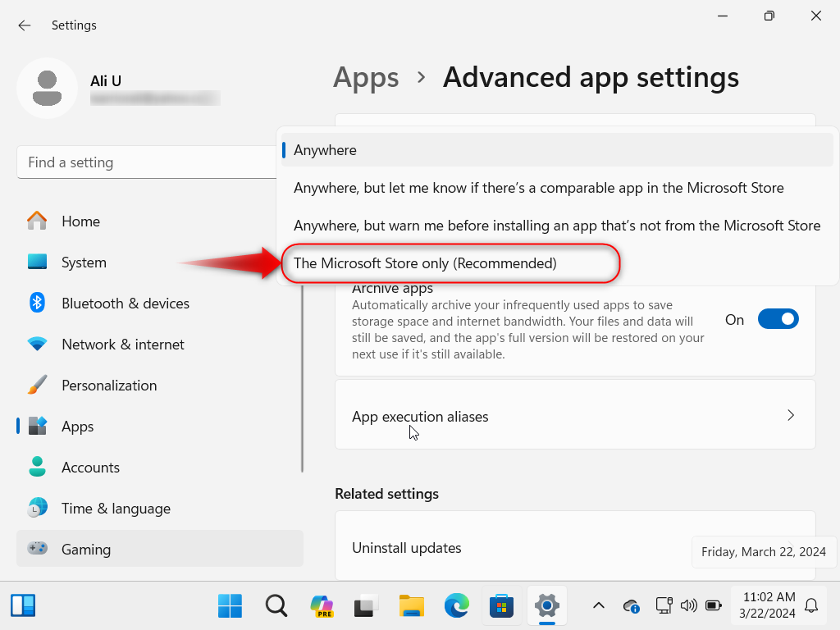This screenshot has width=840, height=630.
Task: Show hidden tray icons chevron
Action: coord(599,606)
